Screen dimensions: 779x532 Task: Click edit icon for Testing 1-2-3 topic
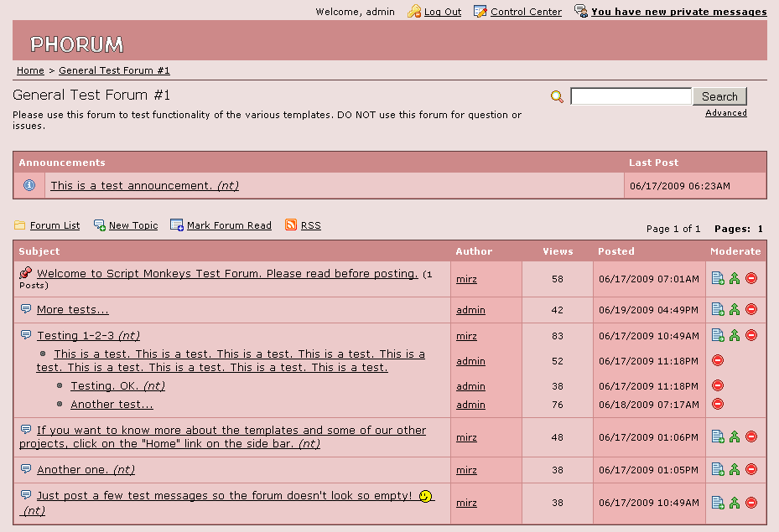pos(718,335)
